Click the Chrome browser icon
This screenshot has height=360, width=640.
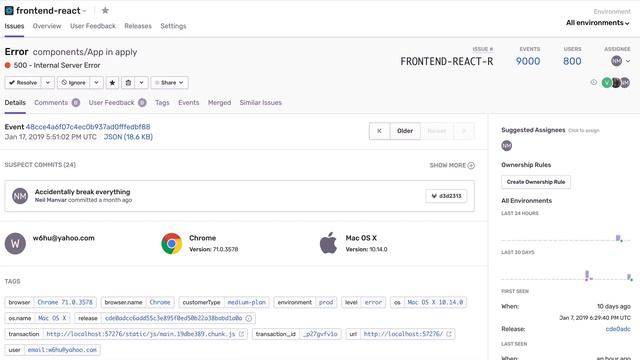(171, 244)
